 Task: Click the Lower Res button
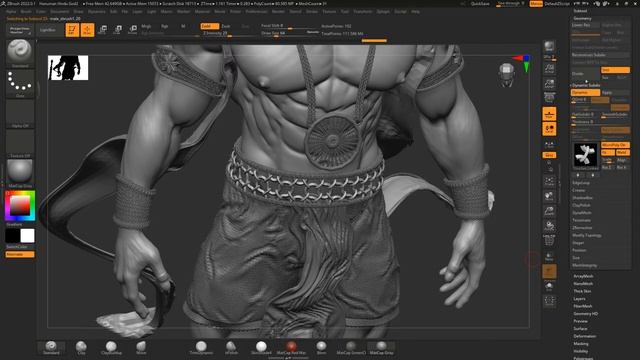[x=585, y=25]
